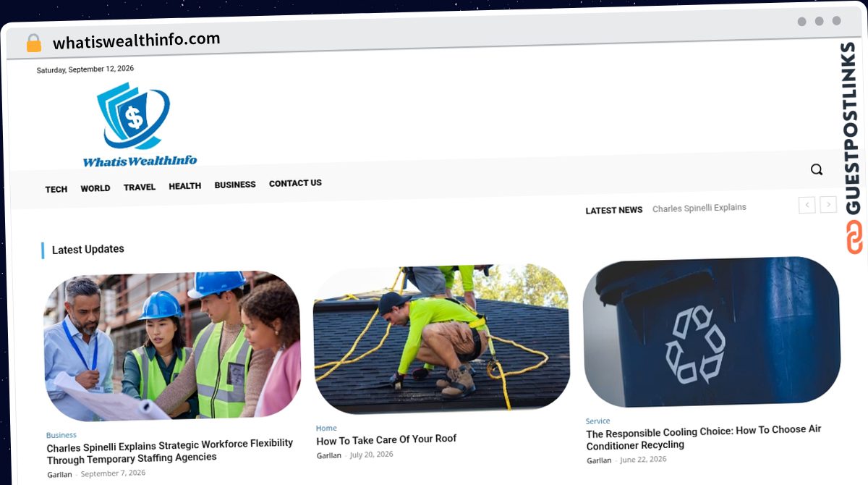Click author Garllan under the roof article

[x=329, y=455]
